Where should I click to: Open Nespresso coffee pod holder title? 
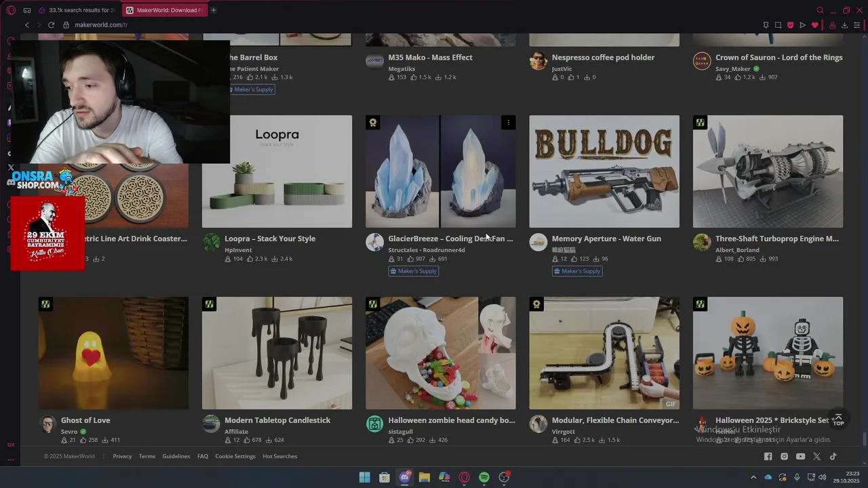(x=603, y=58)
